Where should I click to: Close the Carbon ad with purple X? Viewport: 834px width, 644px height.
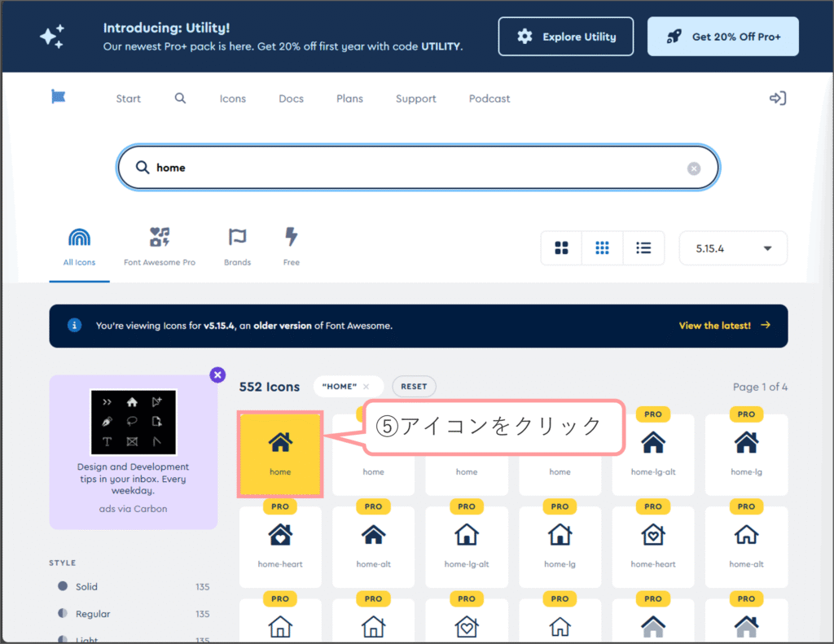pos(217,375)
